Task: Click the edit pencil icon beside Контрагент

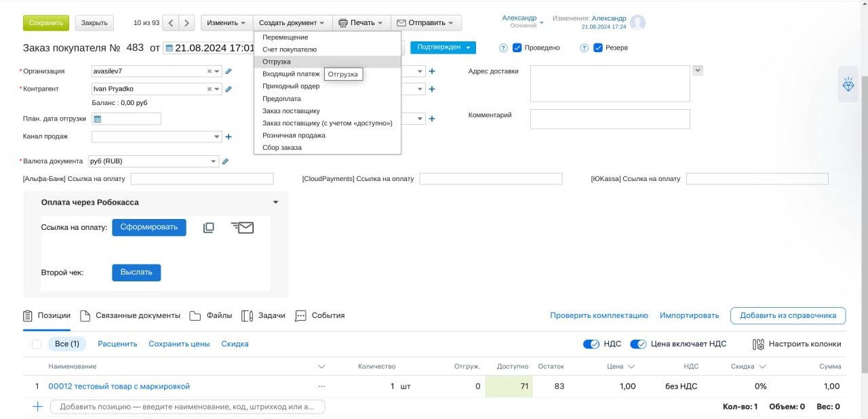Action: coord(229,89)
